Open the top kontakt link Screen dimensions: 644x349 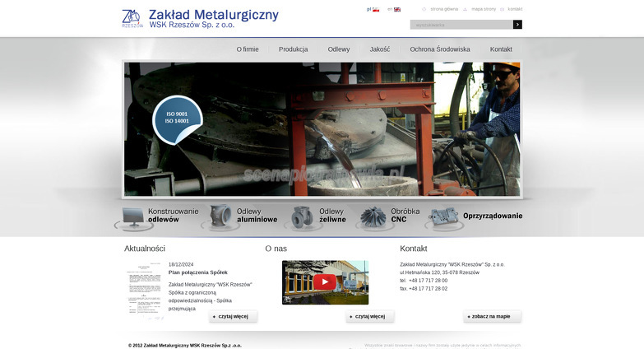pos(515,9)
